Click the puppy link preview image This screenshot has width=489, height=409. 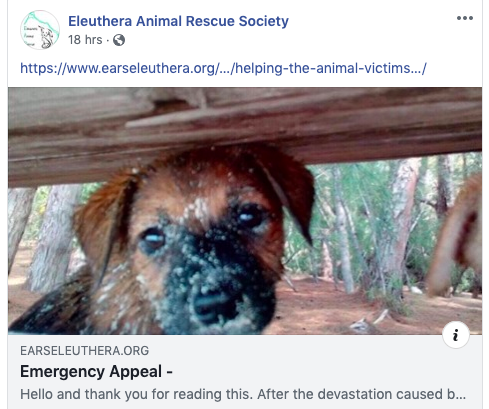click(245, 211)
